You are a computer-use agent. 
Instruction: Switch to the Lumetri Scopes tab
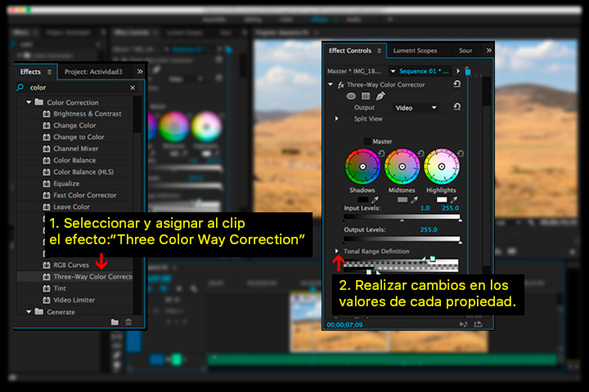tap(415, 51)
